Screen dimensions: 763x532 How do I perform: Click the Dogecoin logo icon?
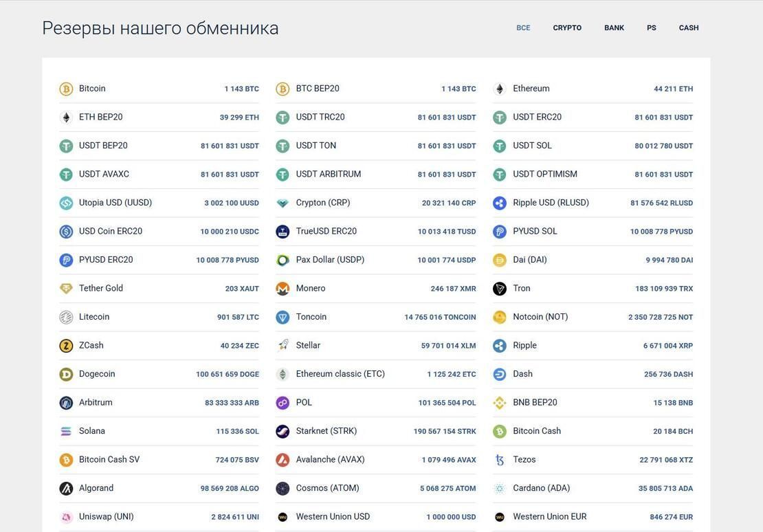[x=66, y=375]
